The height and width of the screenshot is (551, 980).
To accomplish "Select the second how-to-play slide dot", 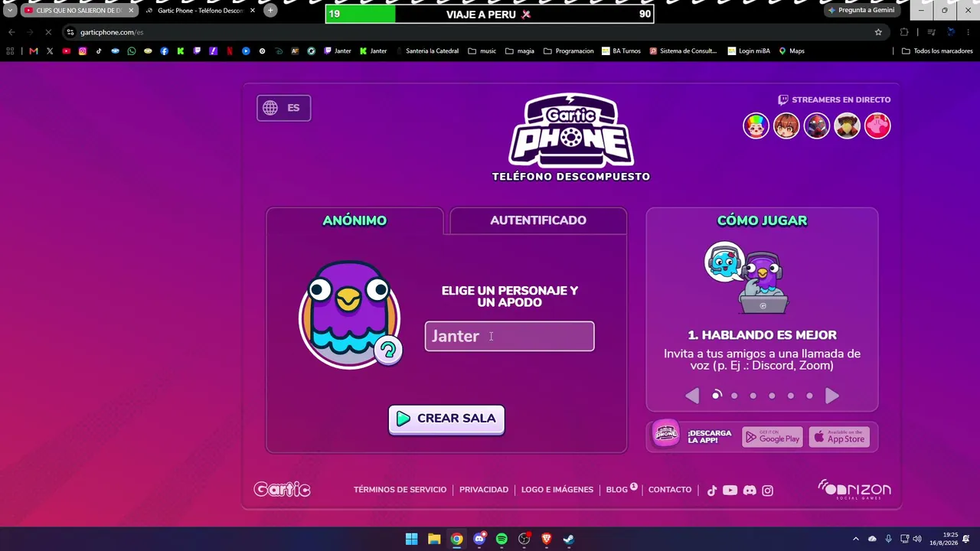I will tap(734, 396).
